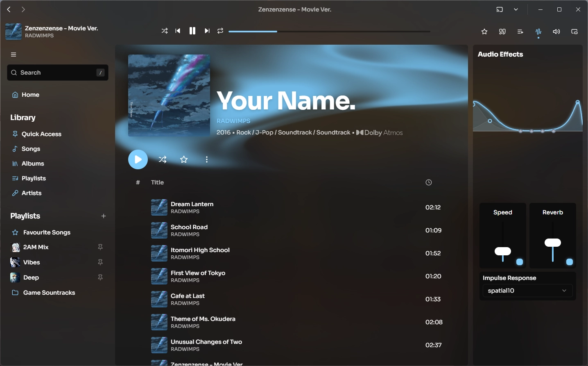Add the Your Name. album to favourites with its star

(184, 159)
